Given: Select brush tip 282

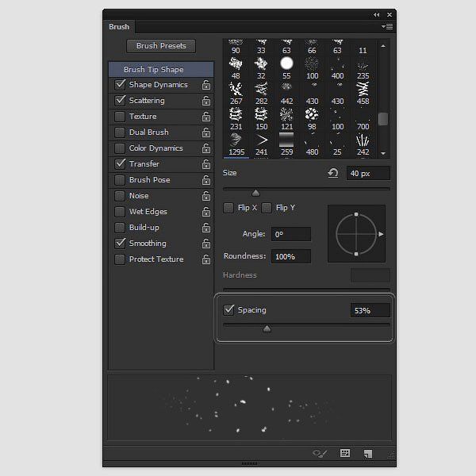Looking at the screenshot, I should 261,93.
